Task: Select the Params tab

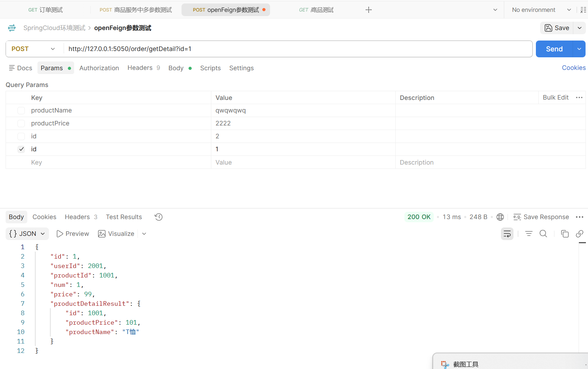Action: [x=56, y=68]
